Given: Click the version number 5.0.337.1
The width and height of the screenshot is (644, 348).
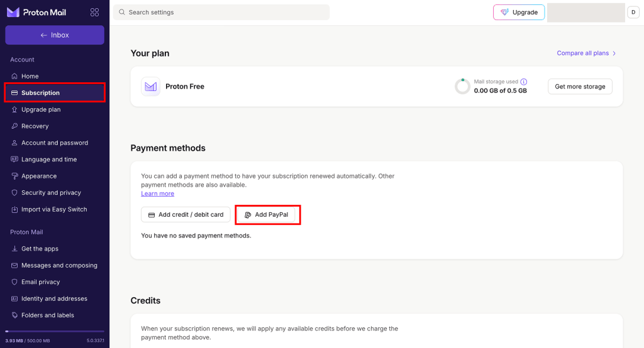Looking at the screenshot, I should point(96,340).
